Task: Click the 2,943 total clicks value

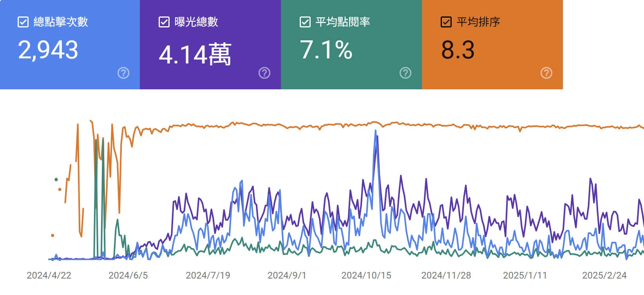Action: tap(48, 50)
